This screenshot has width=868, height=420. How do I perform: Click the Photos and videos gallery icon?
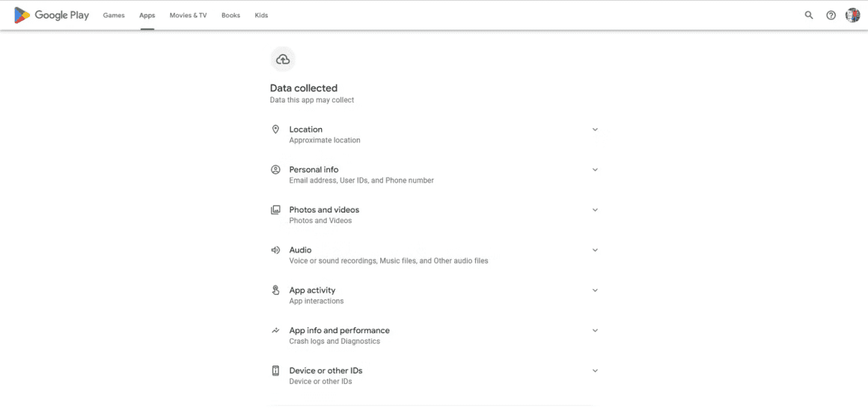coord(275,210)
